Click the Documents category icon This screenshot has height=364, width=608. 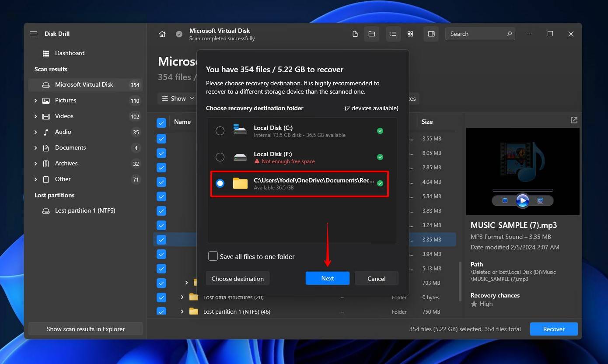coord(46,148)
